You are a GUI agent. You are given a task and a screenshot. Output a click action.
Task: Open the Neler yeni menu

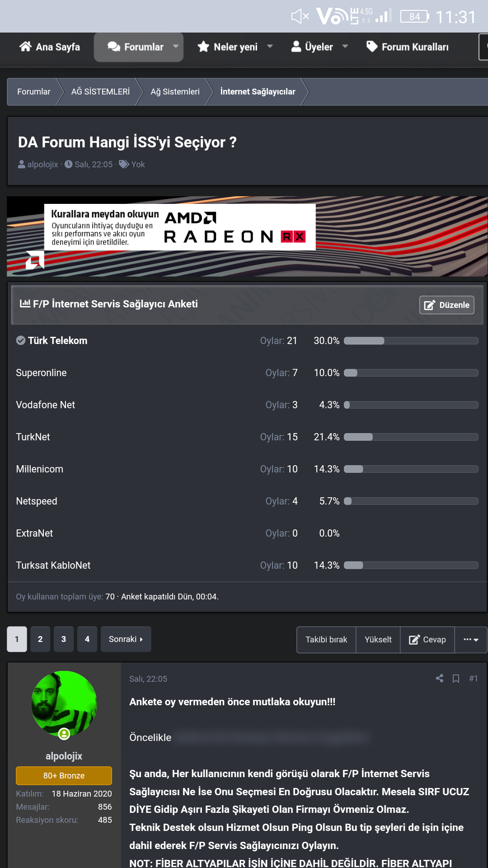pyautogui.click(x=228, y=47)
